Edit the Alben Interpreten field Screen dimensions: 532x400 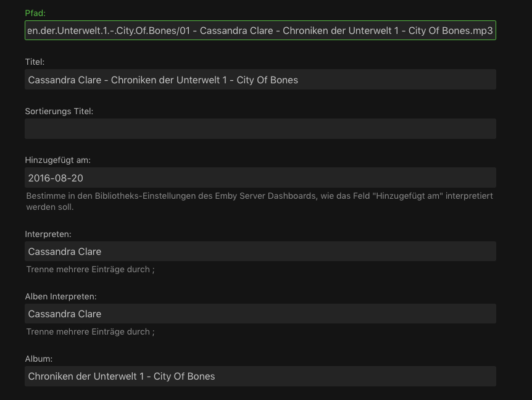(260, 314)
